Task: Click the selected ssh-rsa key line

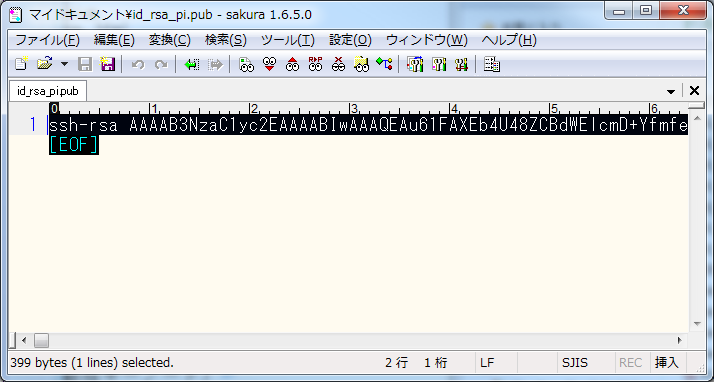Action: click(x=368, y=125)
